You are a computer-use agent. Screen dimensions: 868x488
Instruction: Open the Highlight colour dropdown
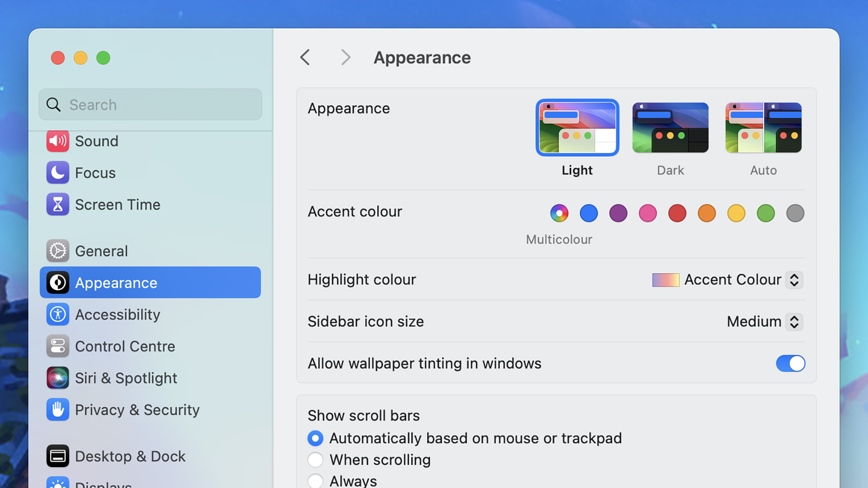(x=795, y=280)
